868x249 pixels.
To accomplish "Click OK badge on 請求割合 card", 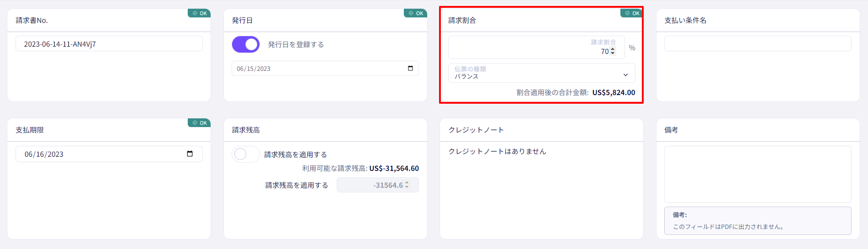I will [632, 13].
